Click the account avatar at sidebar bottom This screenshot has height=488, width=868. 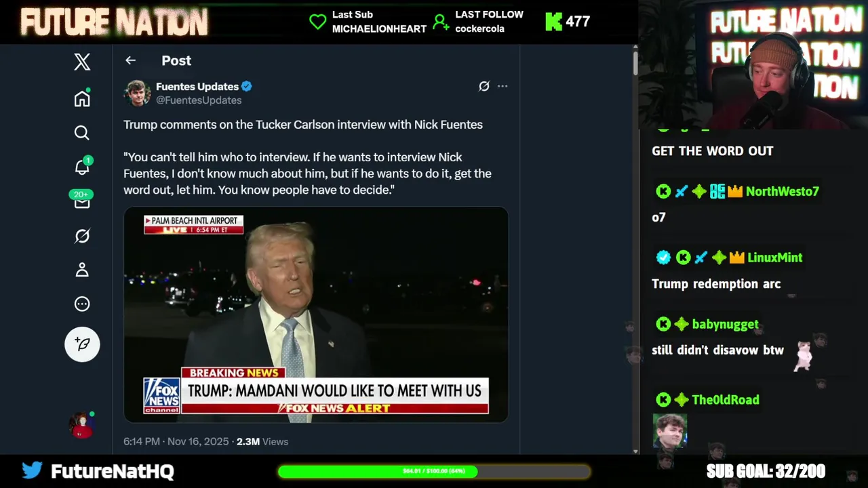[82, 425]
